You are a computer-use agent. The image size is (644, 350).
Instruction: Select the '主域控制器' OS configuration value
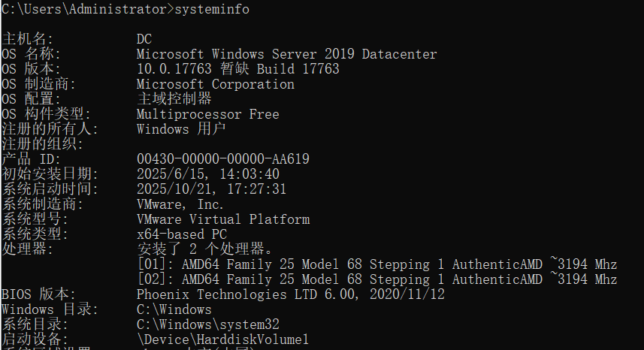tap(174, 99)
